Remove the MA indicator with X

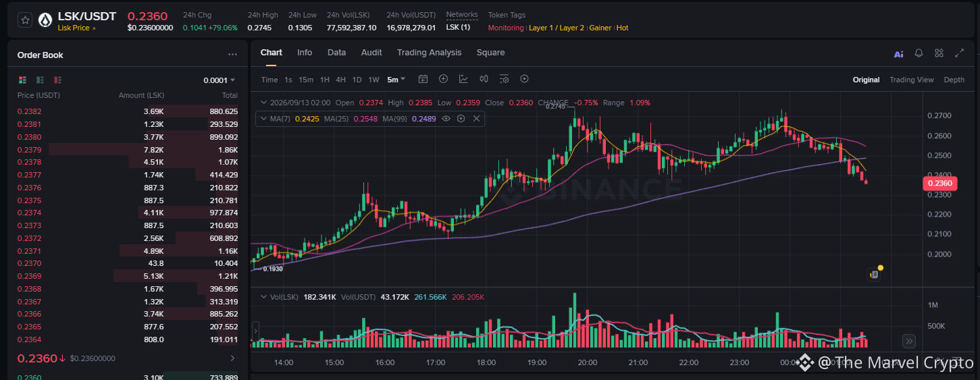click(x=476, y=119)
